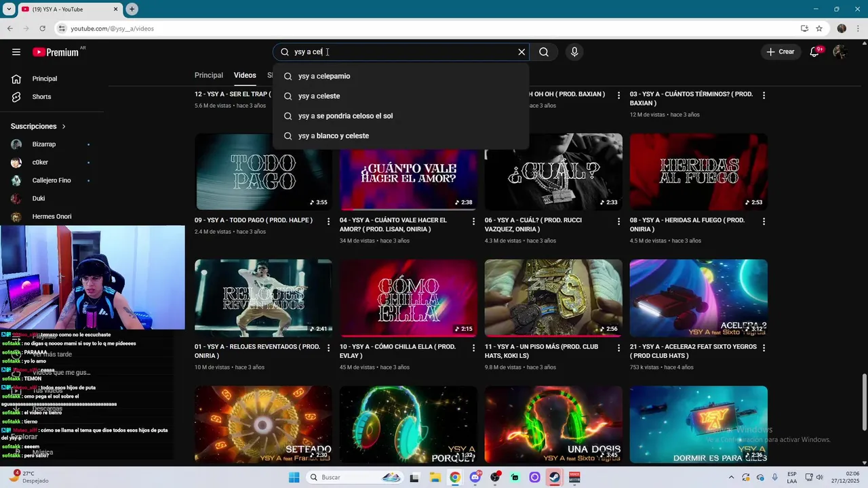Play the TODO PAGO video thumbnail
The height and width of the screenshot is (488, 868).
[263, 171]
